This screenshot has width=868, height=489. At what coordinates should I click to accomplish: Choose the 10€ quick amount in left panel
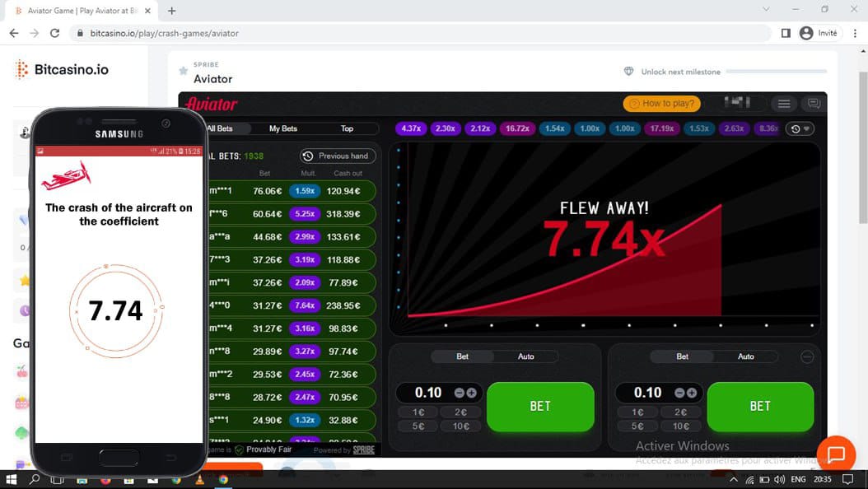[460, 426]
